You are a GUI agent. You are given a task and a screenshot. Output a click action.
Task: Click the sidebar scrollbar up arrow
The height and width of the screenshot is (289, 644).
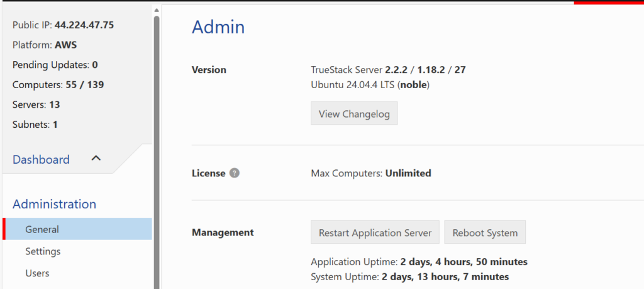(x=157, y=10)
